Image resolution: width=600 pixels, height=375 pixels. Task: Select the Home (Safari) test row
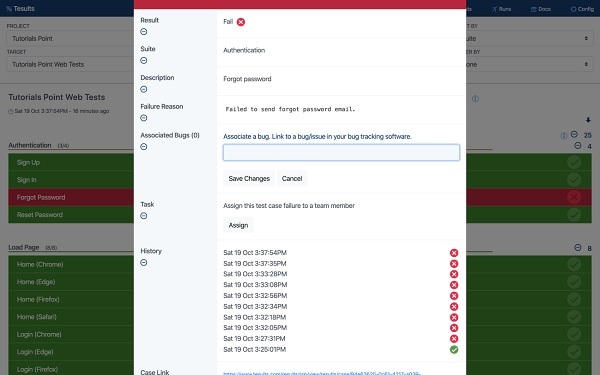pyautogui.click(x=71, y=317)
